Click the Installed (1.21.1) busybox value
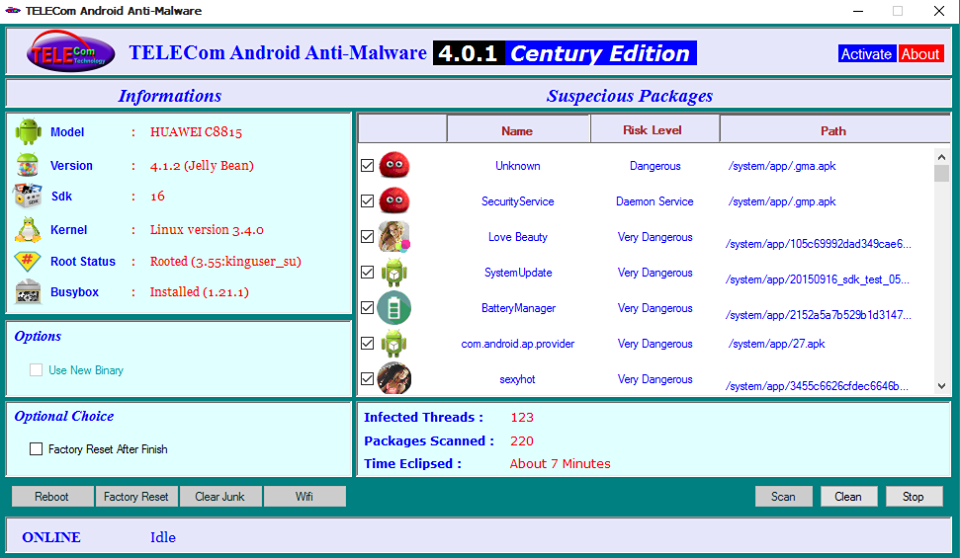This screenshot has width=960, height=558. point(200,292)
